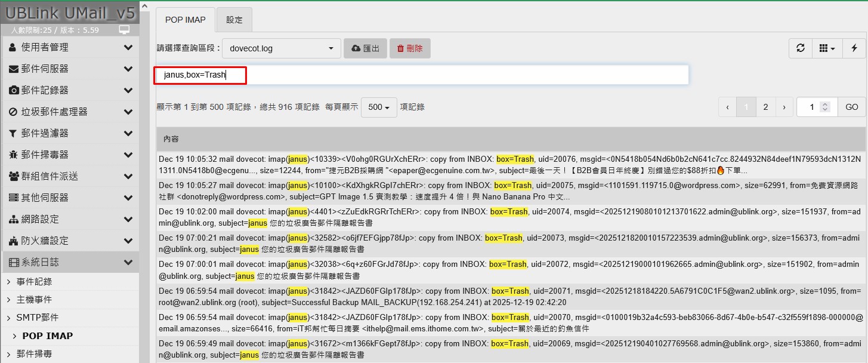Click the monitor icon beside version number

click(124, 30)
